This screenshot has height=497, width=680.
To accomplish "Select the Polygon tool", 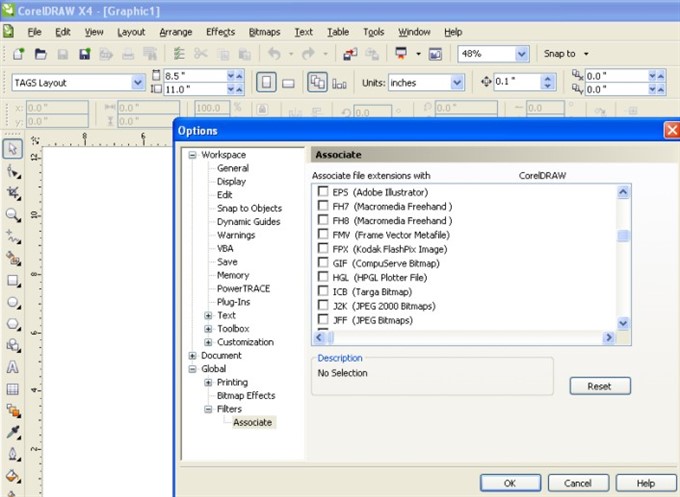I will point(13,324).
